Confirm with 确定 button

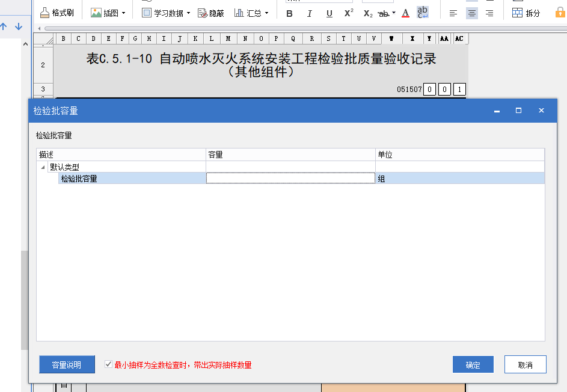[x=473, y=364]
